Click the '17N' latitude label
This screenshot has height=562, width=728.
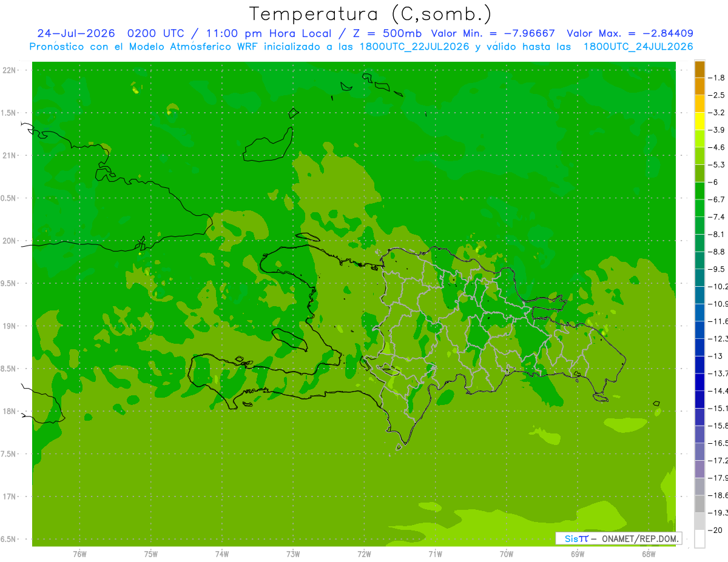[9, 497]
